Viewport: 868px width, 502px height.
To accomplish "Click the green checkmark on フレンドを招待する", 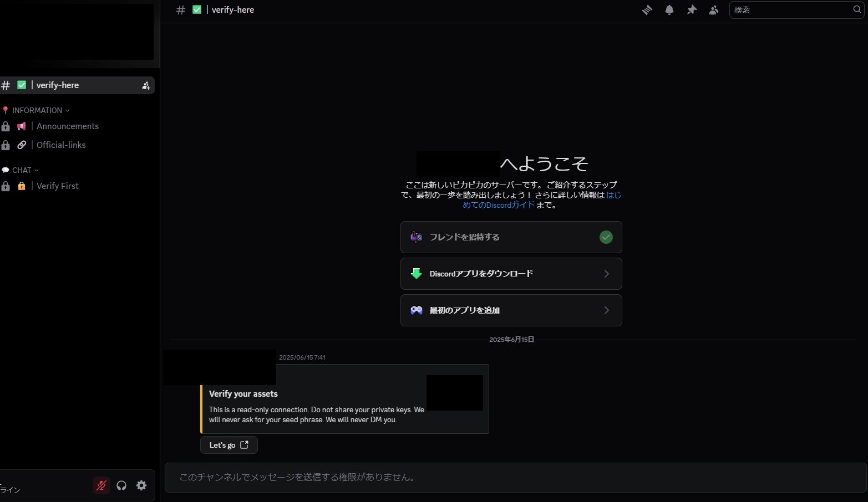I will (606, 237).
